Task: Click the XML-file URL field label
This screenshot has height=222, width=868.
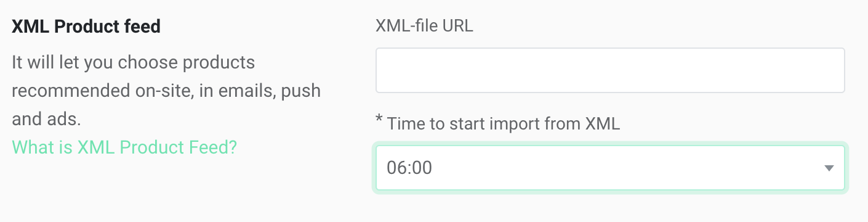Action: [424, 27]
